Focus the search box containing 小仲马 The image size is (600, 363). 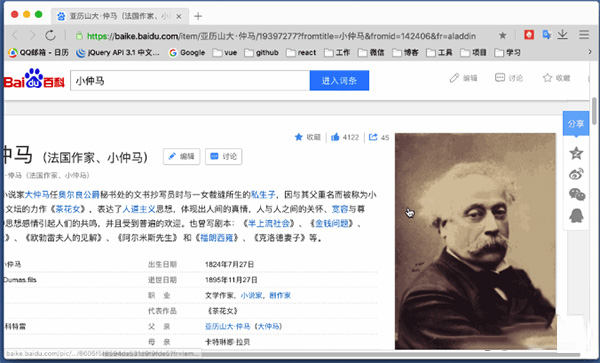pyautogui.click(x=190, y=81)
